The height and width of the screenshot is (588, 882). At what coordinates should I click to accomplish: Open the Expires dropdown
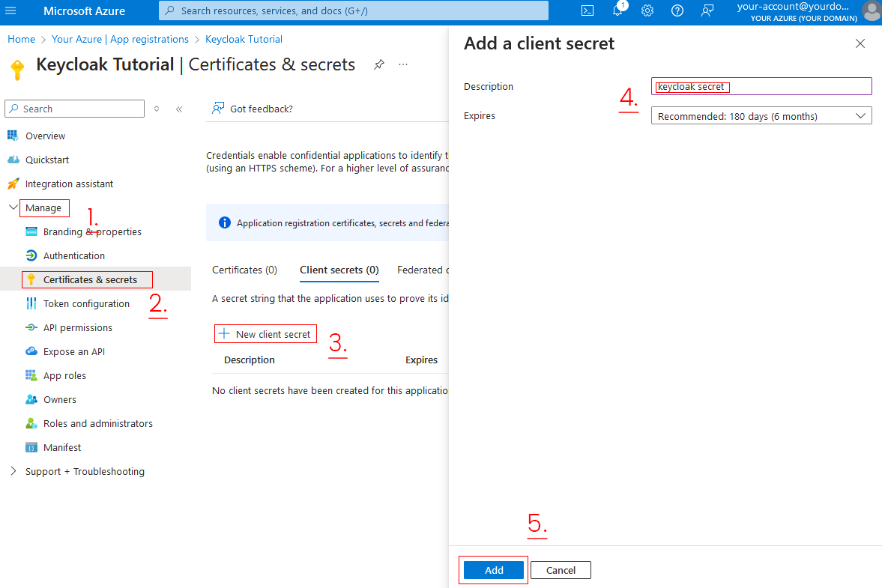coord(761,116)
